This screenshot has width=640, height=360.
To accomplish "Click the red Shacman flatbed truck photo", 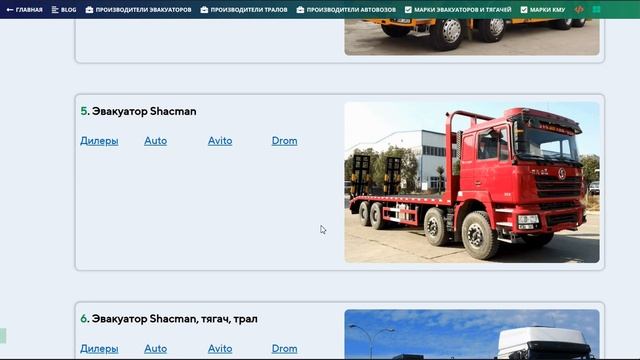I will click(x=472, y=182).
